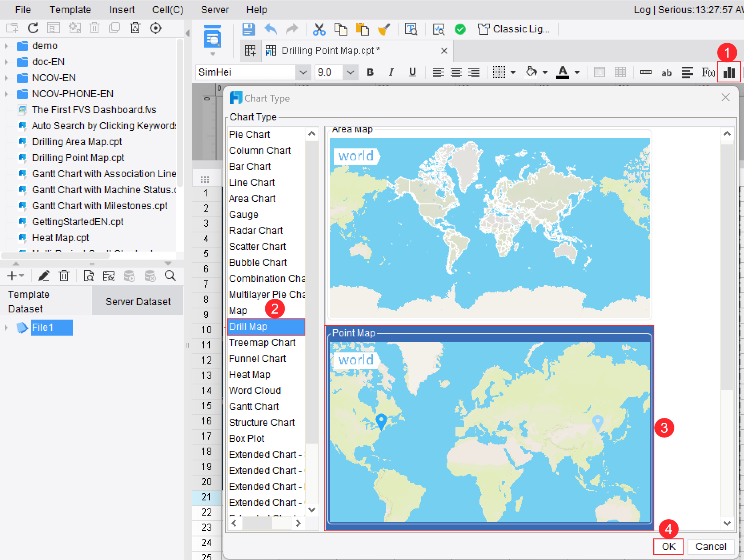This screenshot has width=744, height=560.
Task: Click the Undo arrow icon
Action: click(271, 29)
